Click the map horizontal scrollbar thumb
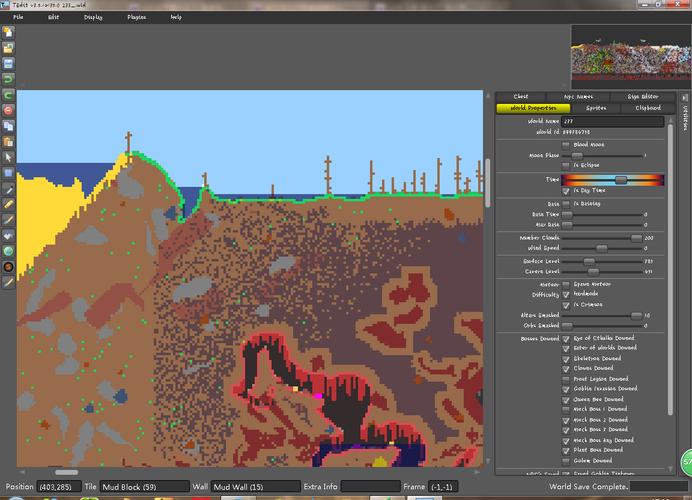This screenshot has width=692, height=500. [x=66, y=472]
